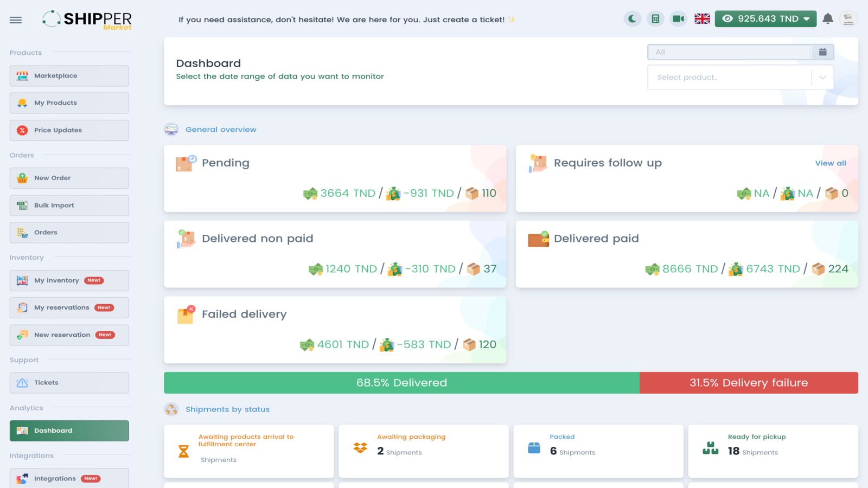This screenshot has height=488, width=868.
Task: Open the user profile avatar
Action: click(848, 19)
